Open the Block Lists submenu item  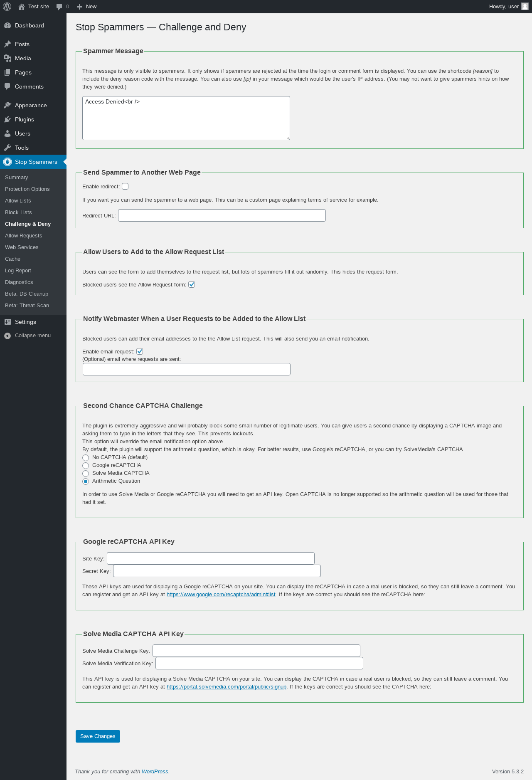click(x=18, y=212)
